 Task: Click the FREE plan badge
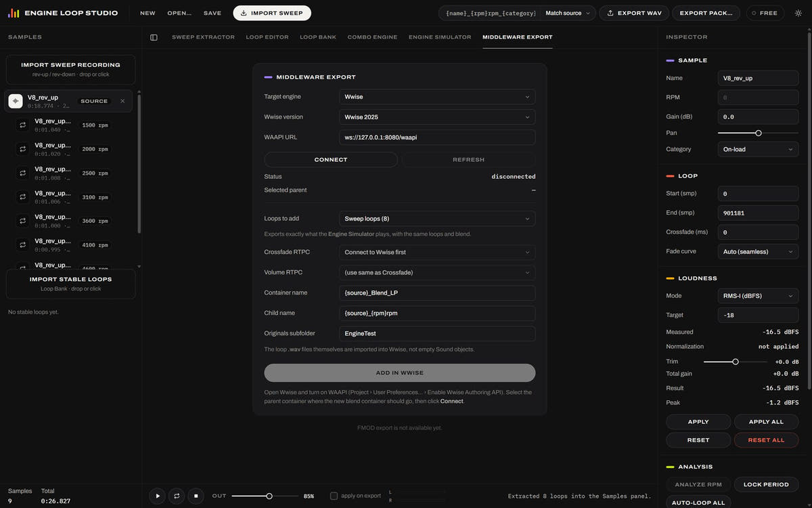[x=765, y=13]
